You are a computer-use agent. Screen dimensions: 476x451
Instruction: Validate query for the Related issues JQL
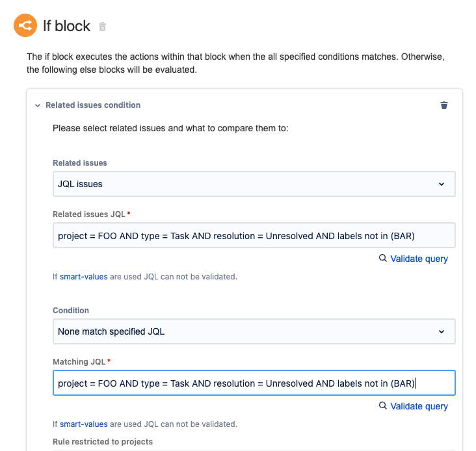pos(419,259)
